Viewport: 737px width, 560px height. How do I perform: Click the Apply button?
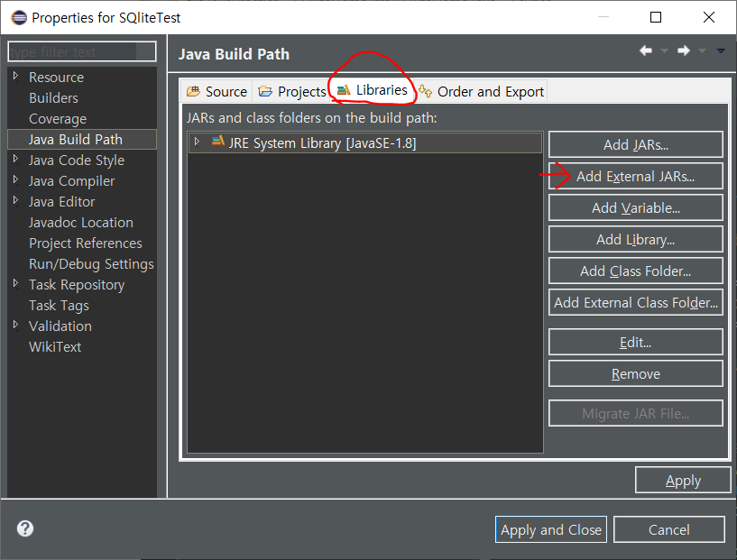(683, 480)
